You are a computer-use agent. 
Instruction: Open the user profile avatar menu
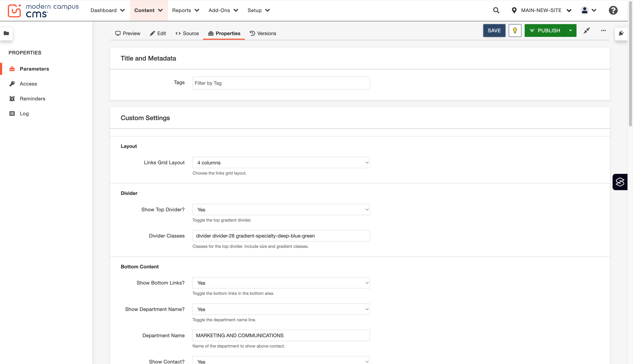tap(588, 10)
